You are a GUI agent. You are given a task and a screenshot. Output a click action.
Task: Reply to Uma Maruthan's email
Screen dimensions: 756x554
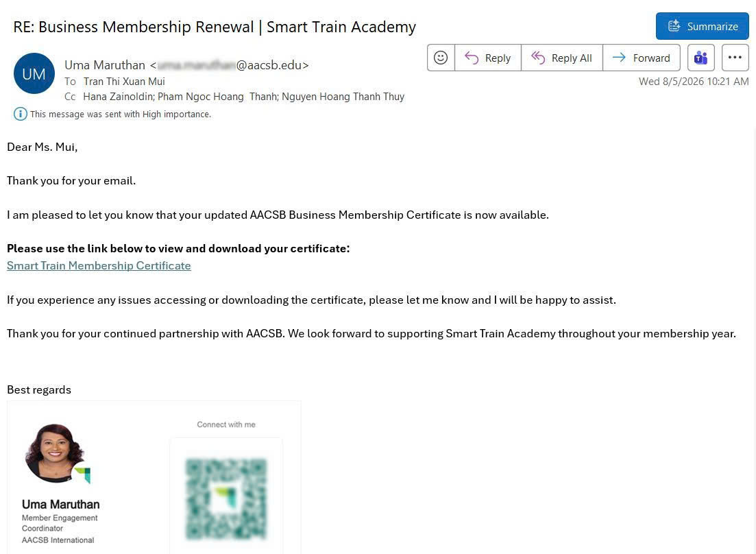click(487, 58)
